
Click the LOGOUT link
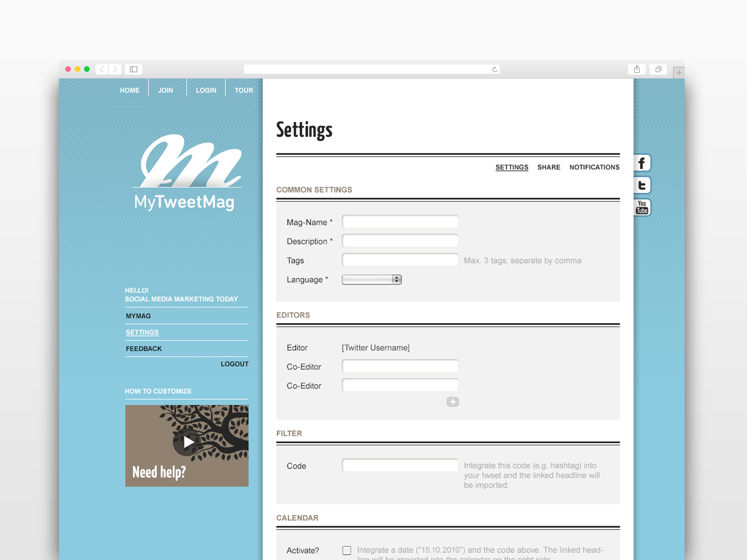coord(235,364)
